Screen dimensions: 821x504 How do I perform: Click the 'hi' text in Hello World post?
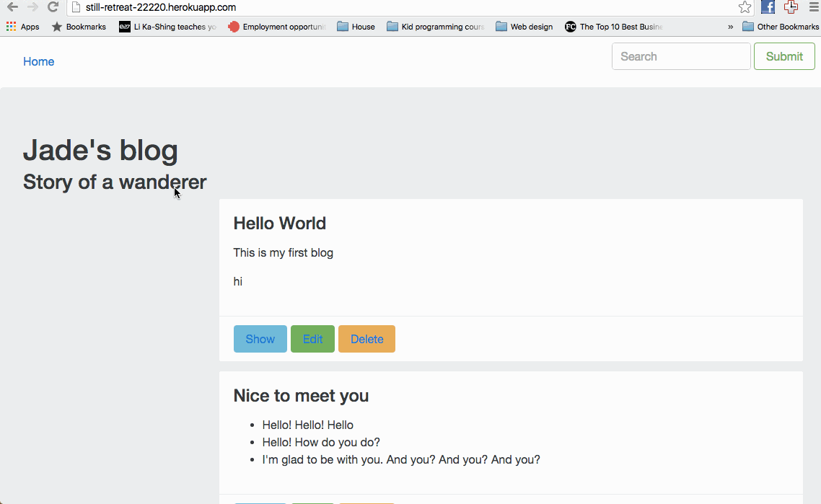237,282
